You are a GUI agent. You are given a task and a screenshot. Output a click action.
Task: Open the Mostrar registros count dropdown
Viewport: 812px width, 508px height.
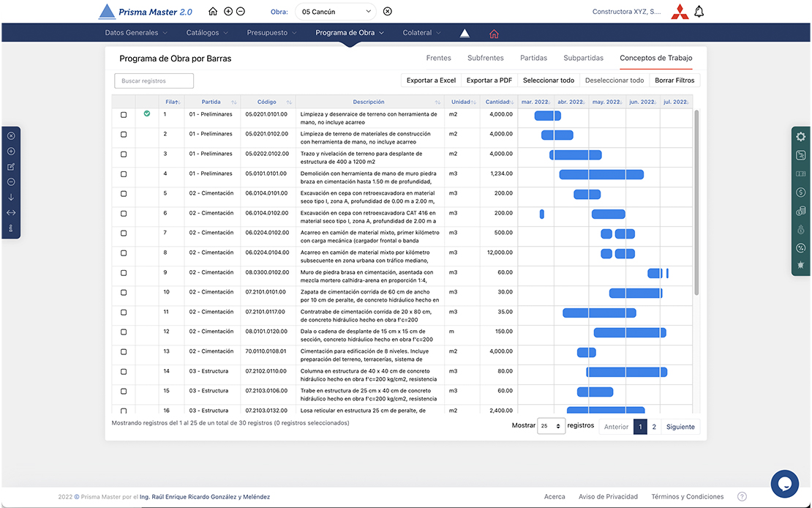coord(551,426)
